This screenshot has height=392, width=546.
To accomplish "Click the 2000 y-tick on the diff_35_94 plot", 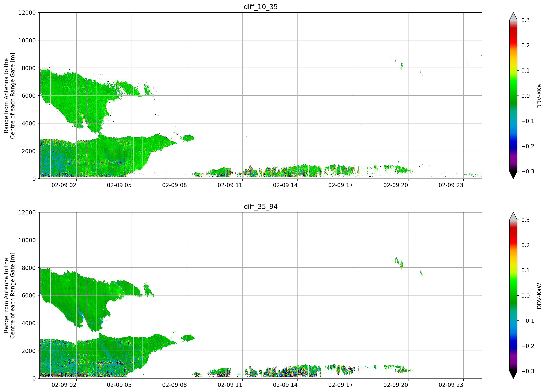I will 29,351.
